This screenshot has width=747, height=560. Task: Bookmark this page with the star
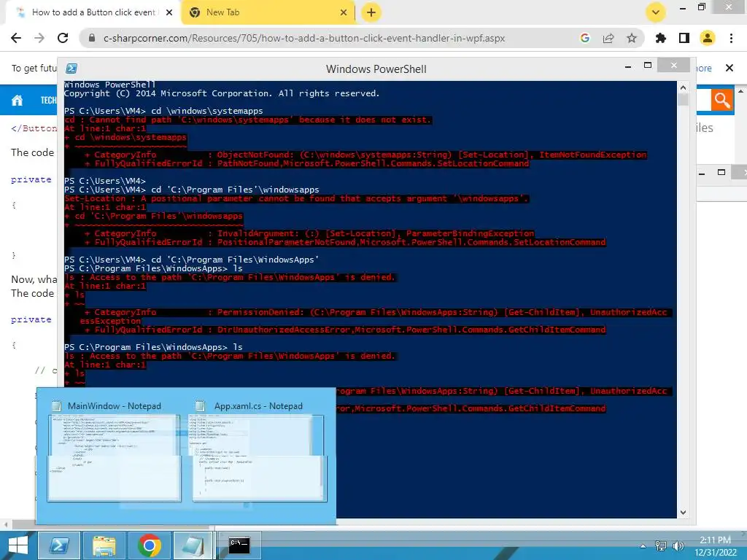[x=631, y=38]
